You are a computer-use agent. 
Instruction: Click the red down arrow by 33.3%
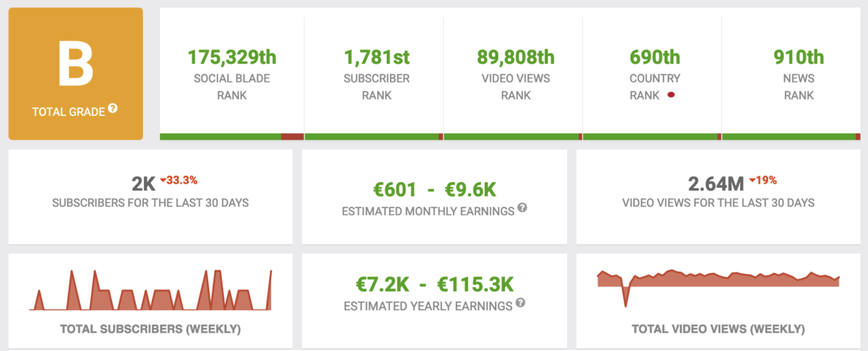(163, 180)
